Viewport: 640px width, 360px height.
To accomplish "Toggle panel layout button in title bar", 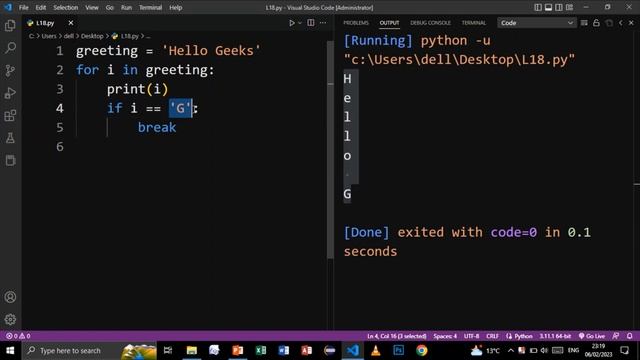I will click(x=548, y=7).
